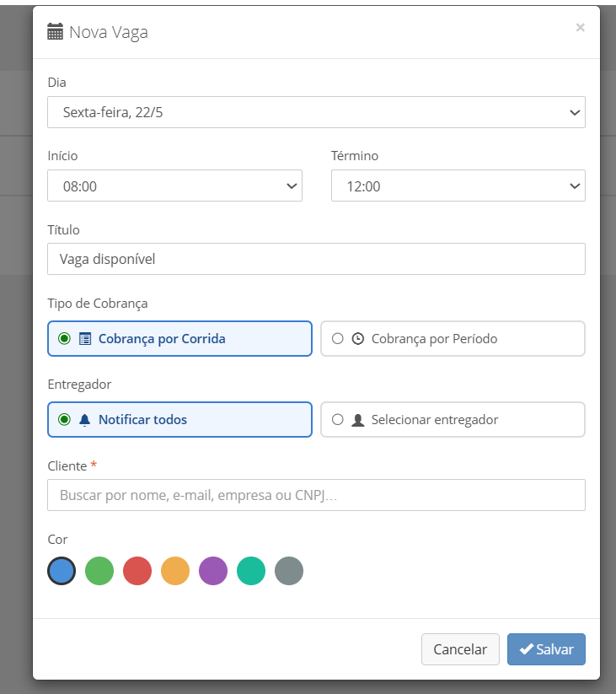This screenshot has width=616, height=694.
Task: Choose the green color swatch
Action: coord(99,571)
